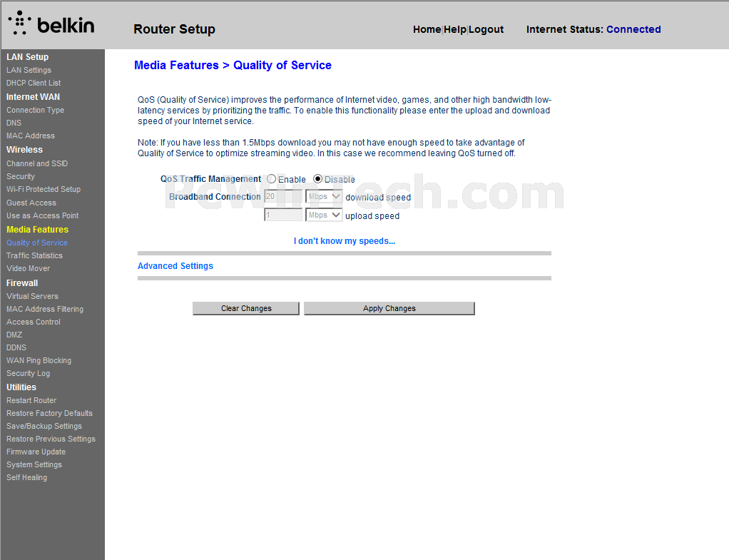
Task: Click the Apply Changes button
Action: [x=389, y=308]
